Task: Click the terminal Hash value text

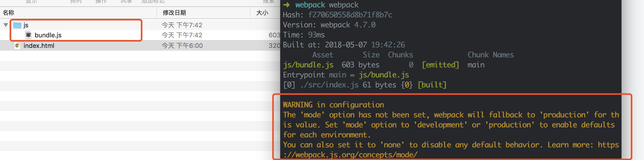Action: (350, 15)
